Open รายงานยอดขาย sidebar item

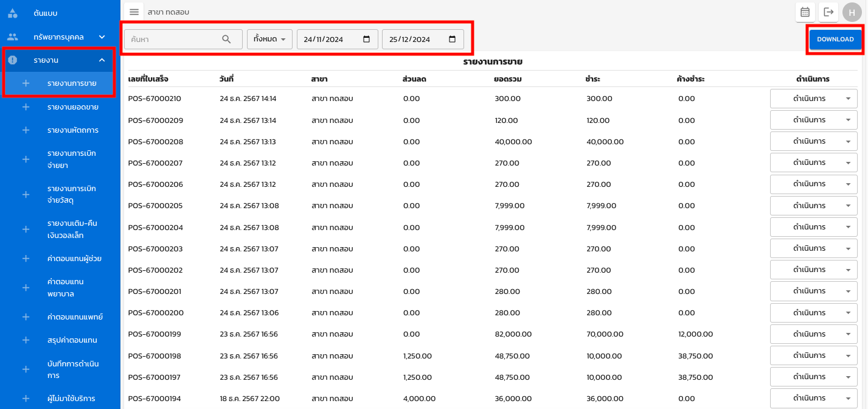[x=60, y=107]
